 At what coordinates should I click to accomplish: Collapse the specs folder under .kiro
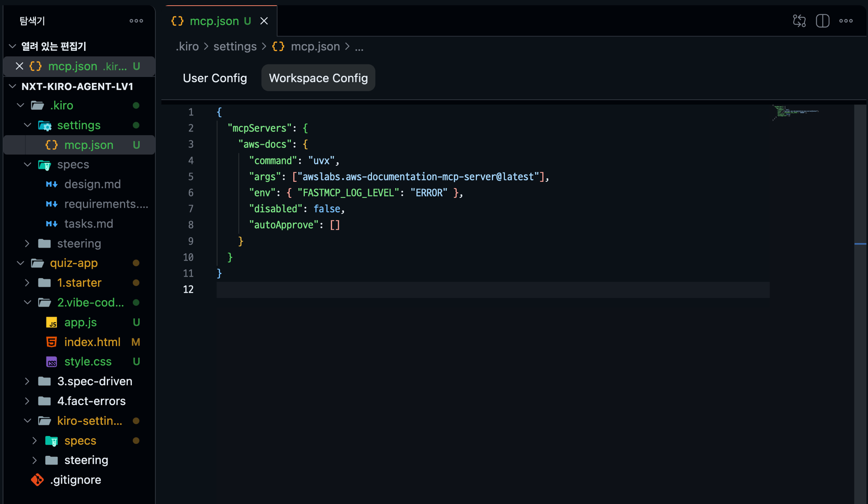click(x=27, y=165)
